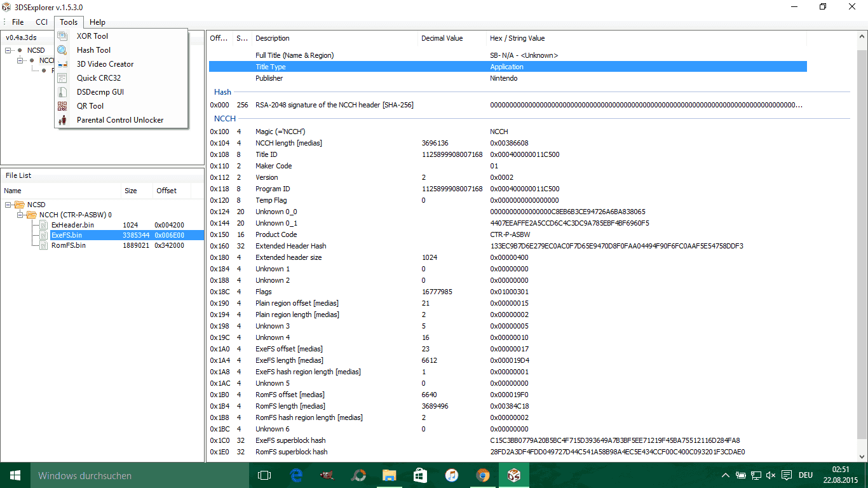Click the Hash Tool magnifier icon

[x=62, y=50]
